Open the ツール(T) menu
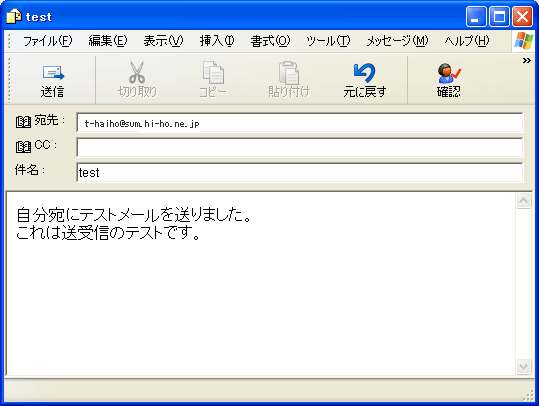 [x=328, y=41]
